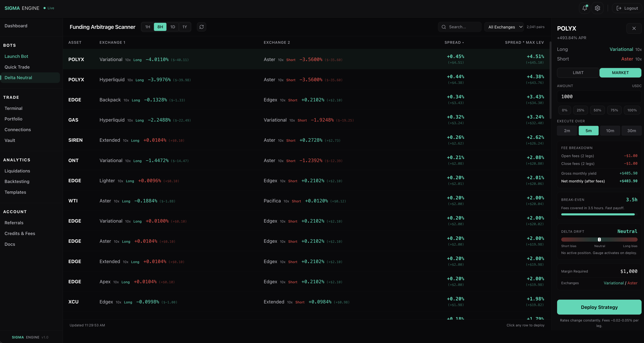The image size is (644, 343).
Task: Set amount to 0%
Action: click(x=564, y=110)
